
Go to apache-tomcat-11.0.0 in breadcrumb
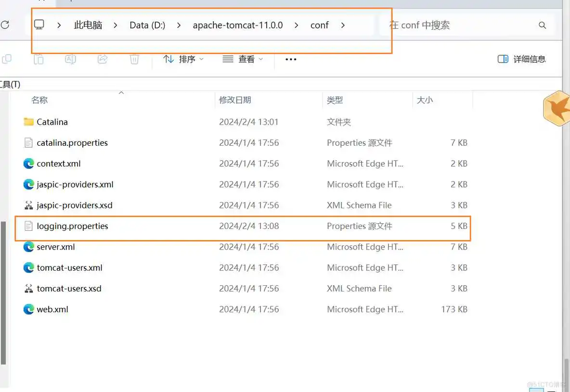(x=238, y=25)
